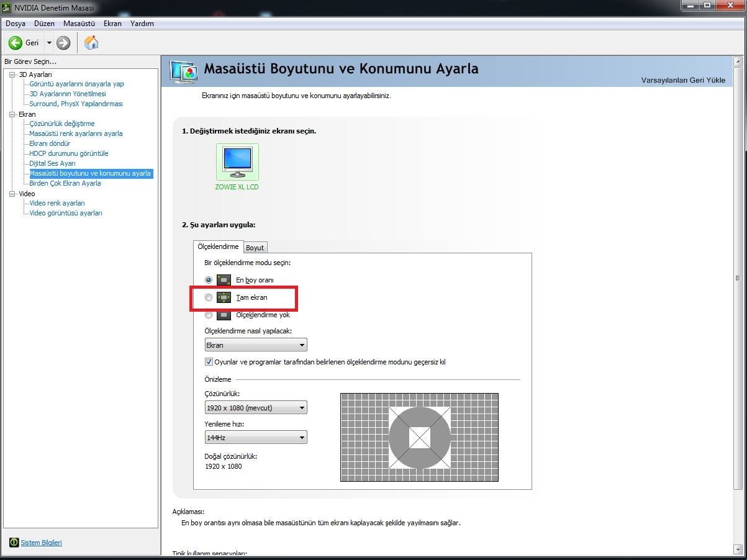This screenshot has width=747, height=560.
Task: Open the Geri history dropdown arrow
Action: (49, 43)
